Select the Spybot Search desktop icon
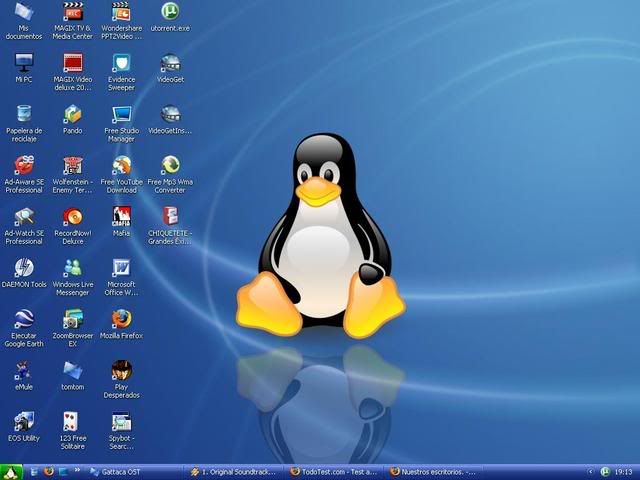This screenshot has width=640, height=480. pos(121,421)
